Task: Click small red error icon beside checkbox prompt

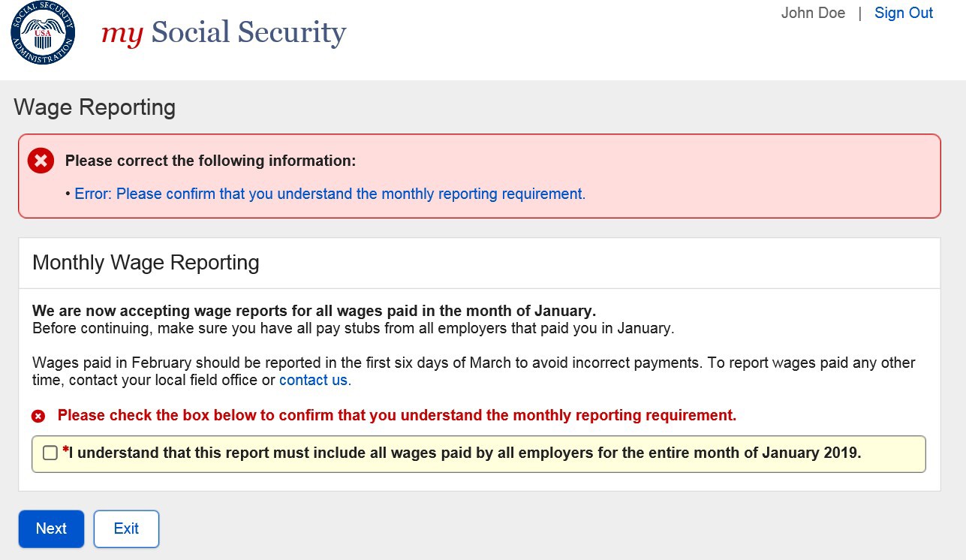Action: [38, 416]
